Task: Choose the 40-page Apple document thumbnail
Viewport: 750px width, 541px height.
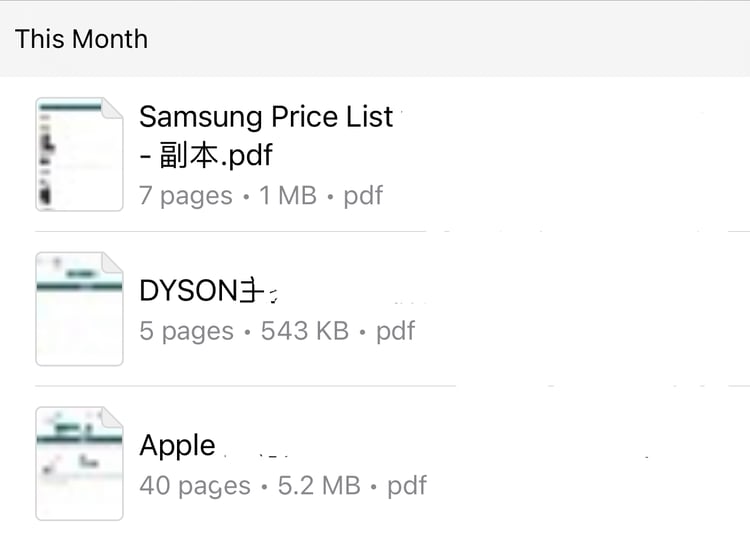Action: tap(80, 463)
